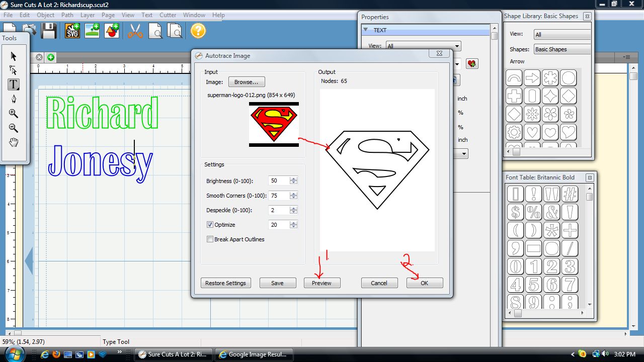Image resolution: width=644 pixels, height=362 pixels.
Task: Insert the cross shape from Shape Library
Action: [514, 96]
